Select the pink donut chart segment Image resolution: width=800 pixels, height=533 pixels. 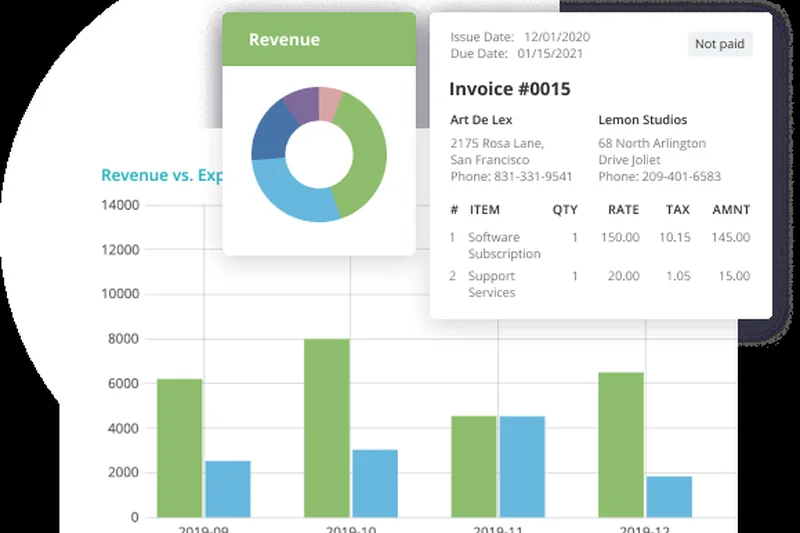pyautogui.click(x=329, y=101)
